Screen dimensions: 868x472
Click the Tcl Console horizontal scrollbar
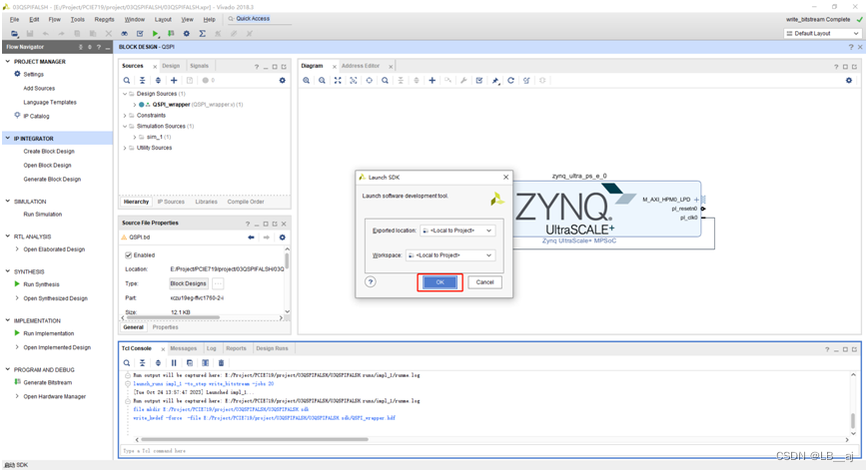(255, 439)
